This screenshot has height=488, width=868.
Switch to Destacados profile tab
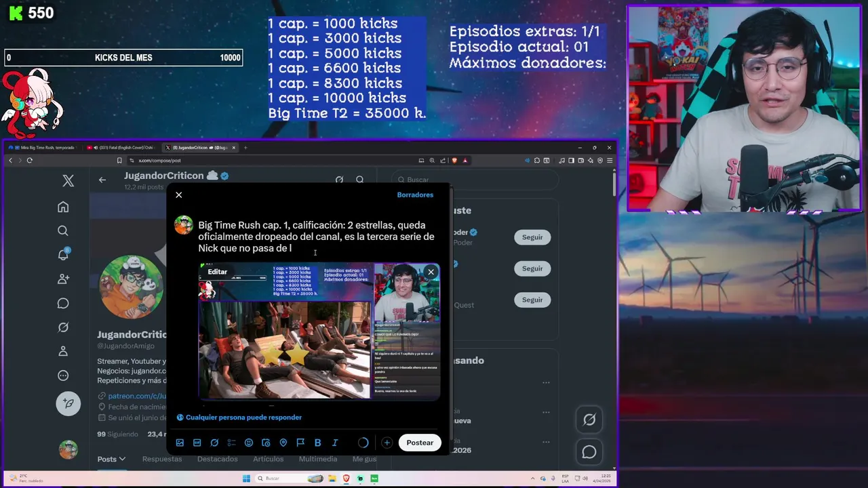point(217,459)
